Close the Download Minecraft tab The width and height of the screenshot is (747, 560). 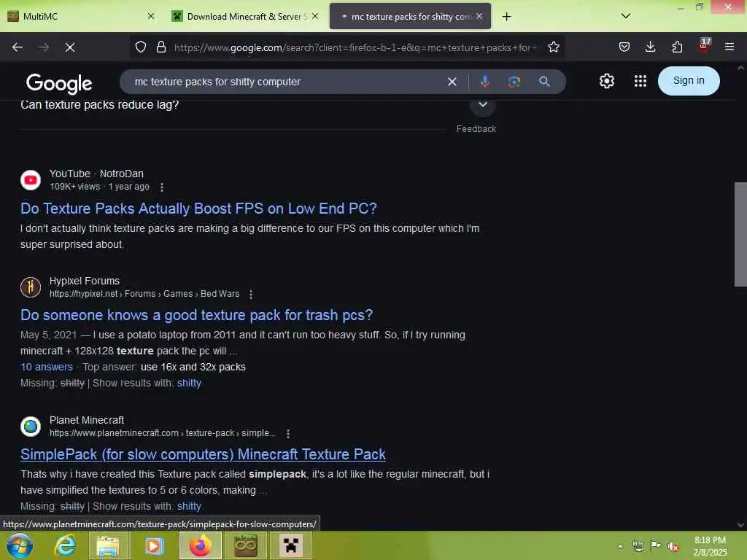(315, 16)
